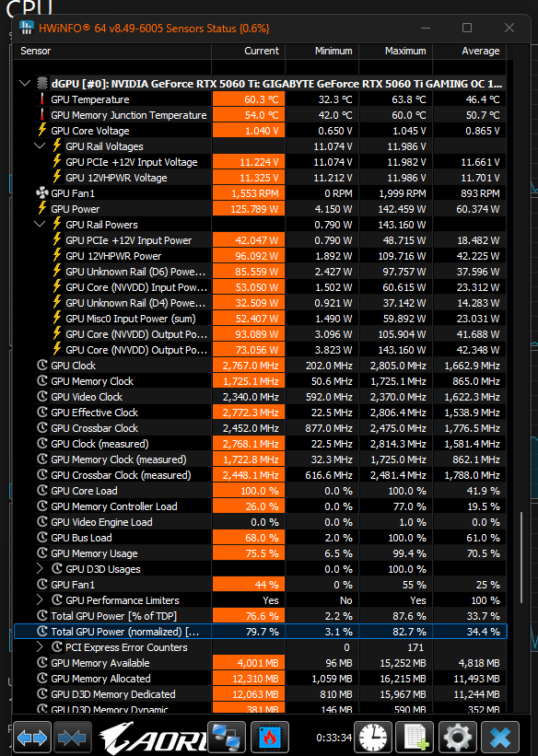The image size is (538, 756).
Task: Collapse the dGPU [#0] sensor group
Action: 25,84
